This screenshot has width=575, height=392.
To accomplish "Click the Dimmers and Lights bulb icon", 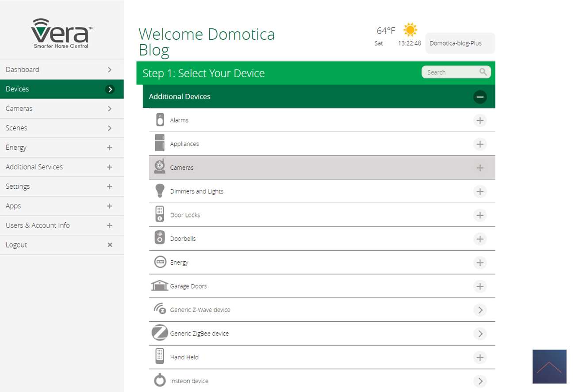I will coord(160,191).
